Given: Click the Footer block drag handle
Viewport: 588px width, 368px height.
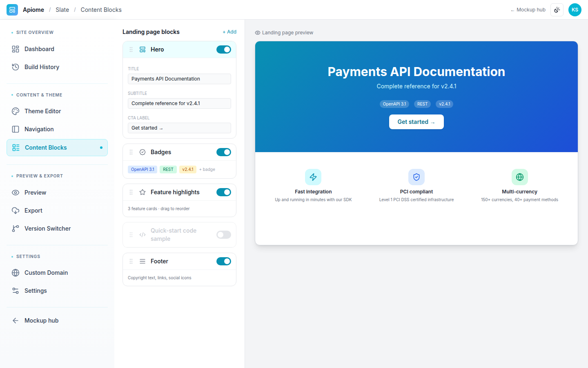Looking at the screenshot, I should pyautogui.click(x=131, y=261).
